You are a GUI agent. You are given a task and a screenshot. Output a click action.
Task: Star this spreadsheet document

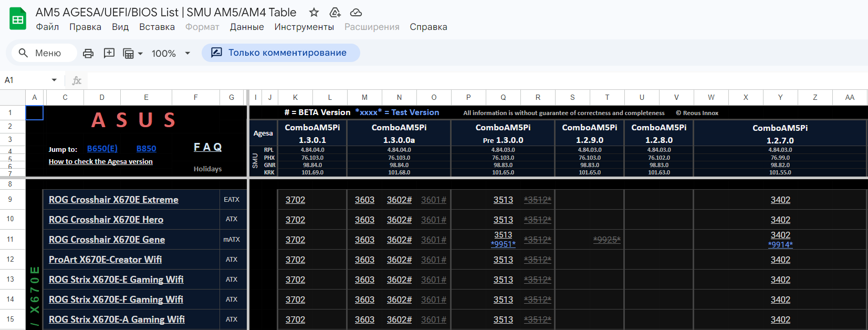tap(314, 12)
